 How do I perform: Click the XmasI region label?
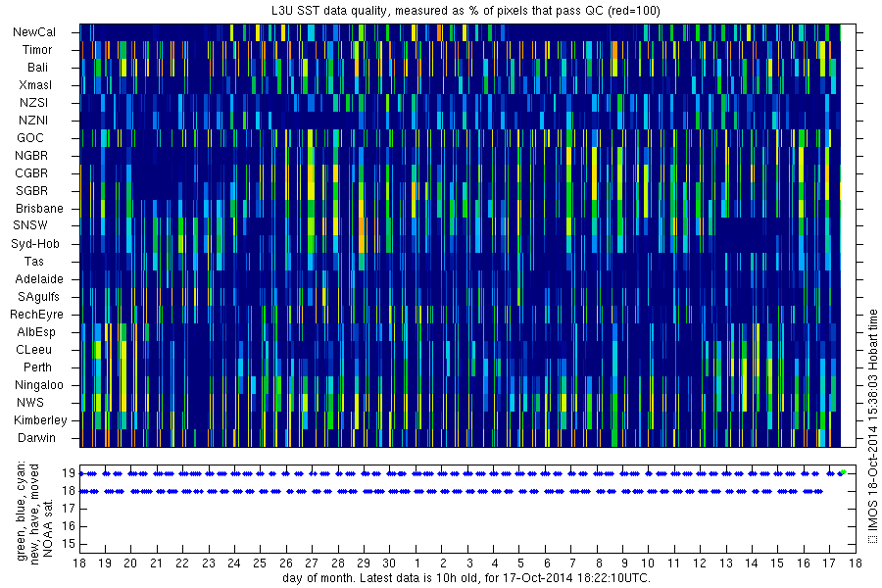35,85
